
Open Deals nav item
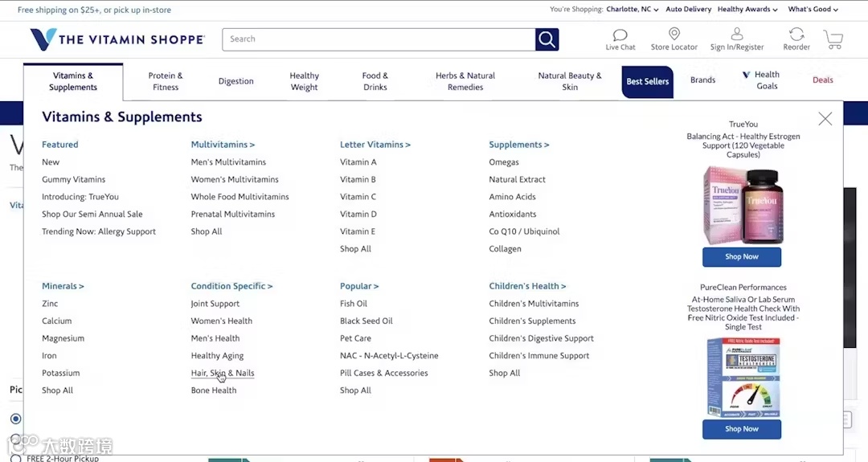click(x=823, y=80)
